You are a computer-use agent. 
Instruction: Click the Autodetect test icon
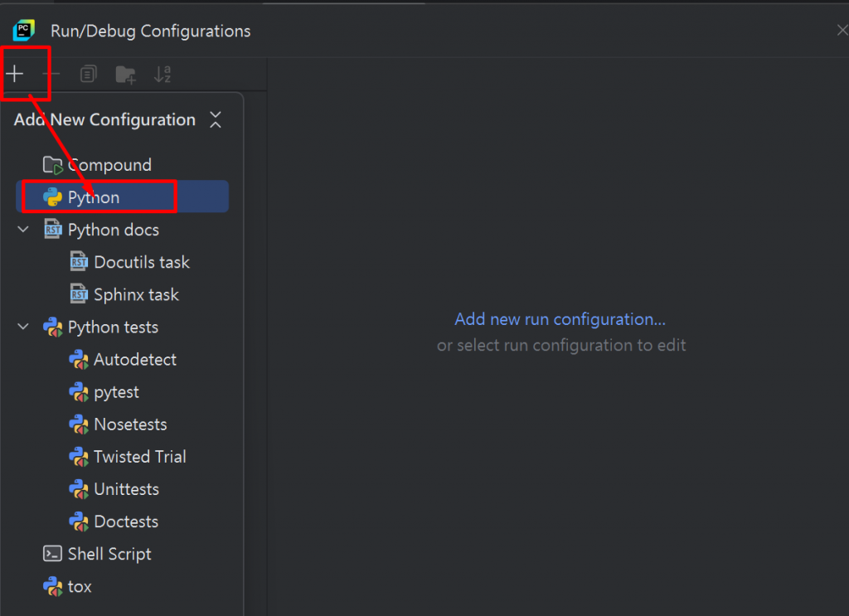pyautogui.click(x=79, y=360)
